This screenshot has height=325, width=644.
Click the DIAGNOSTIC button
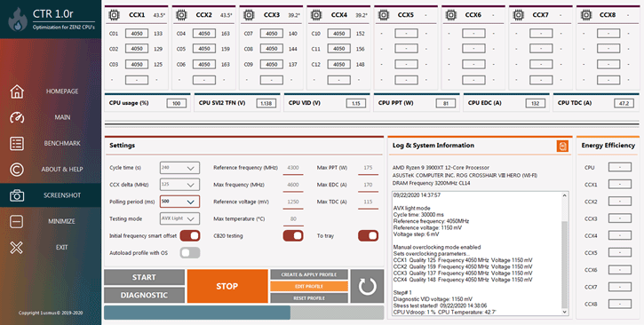click(144, 295)
